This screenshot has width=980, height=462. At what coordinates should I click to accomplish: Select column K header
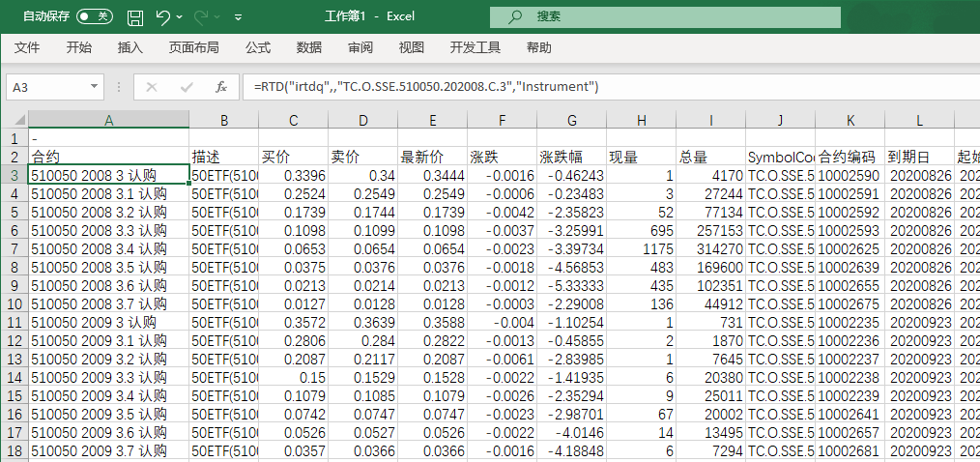[x=850, y=120]
